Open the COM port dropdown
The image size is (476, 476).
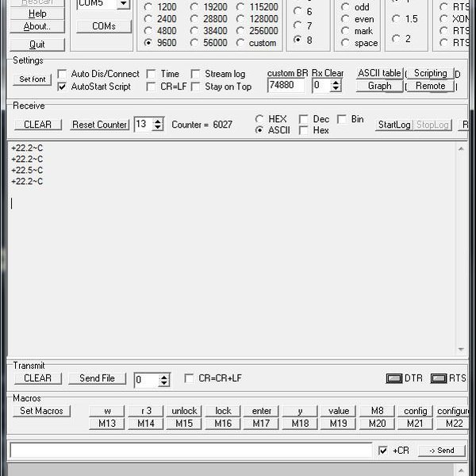point(123,4)
